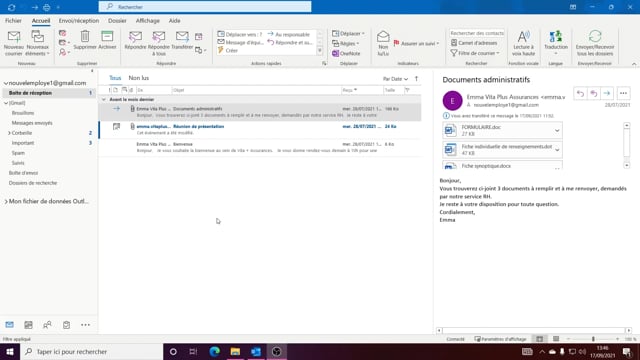Image resolution: width=640 pixels, height=360 pixels.
Task: Open the Assurer un suivi dropdown
Action: [416, 43]
